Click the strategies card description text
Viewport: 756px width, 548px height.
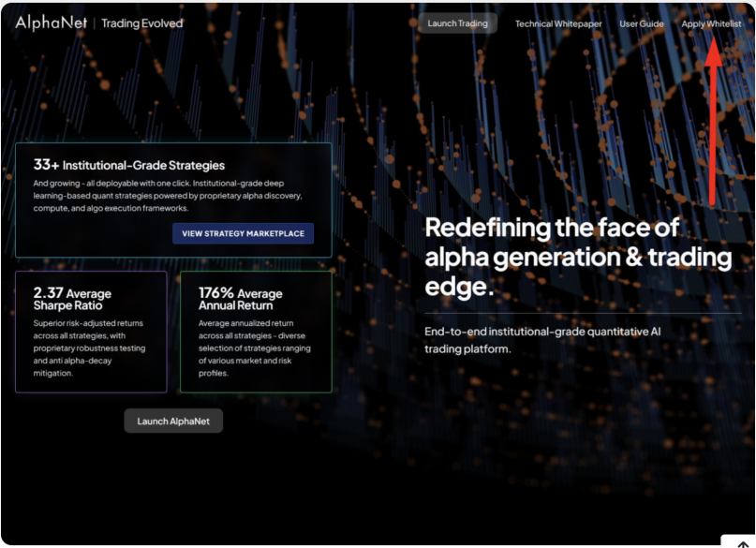click(x=172, y=196)
